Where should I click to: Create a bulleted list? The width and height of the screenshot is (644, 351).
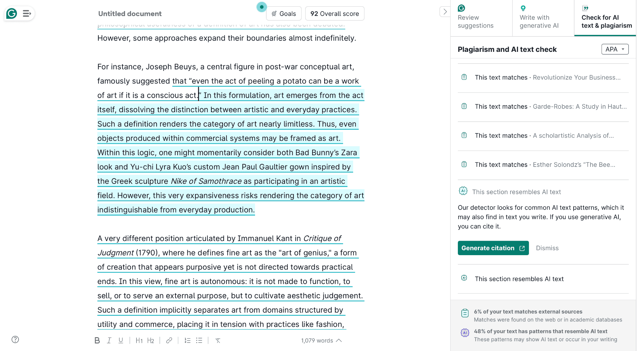(x=199, y=341)
